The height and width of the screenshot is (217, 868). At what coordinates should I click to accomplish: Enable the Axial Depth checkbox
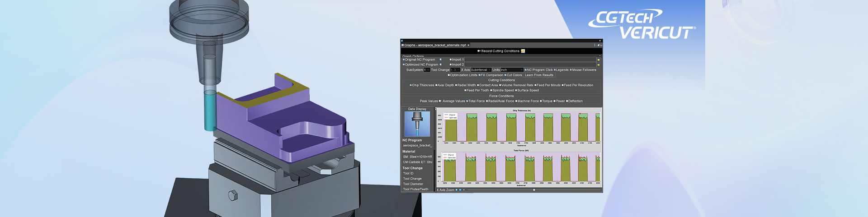pyautogui.click(x=436, y=85)
